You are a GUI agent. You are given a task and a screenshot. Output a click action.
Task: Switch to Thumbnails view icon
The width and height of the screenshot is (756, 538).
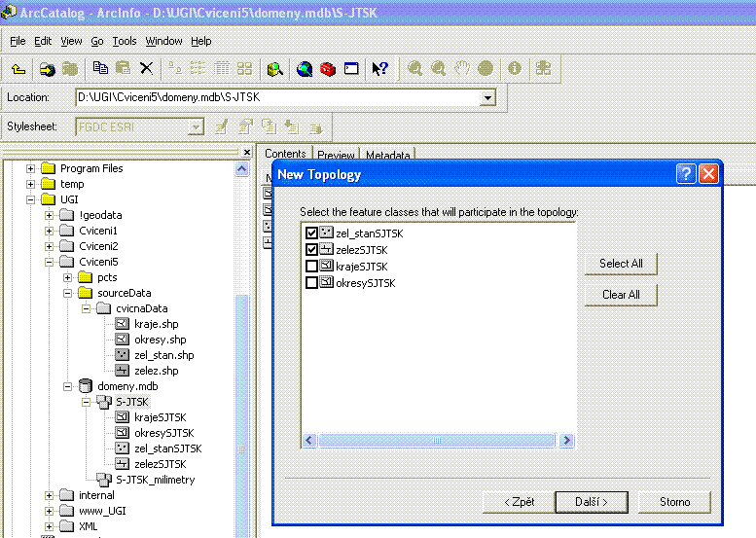tap(245, 68)
